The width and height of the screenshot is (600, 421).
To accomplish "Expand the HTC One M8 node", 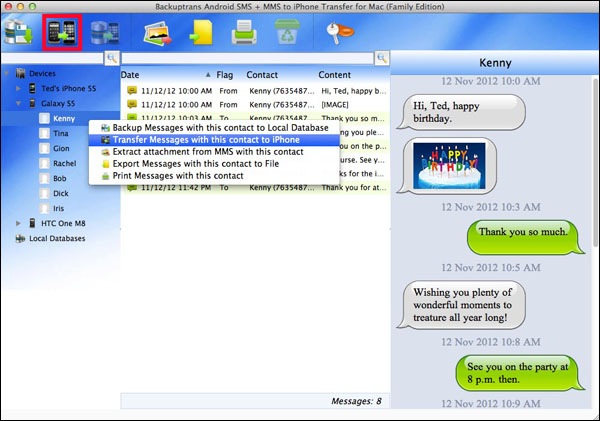I will click(x=18, y=223).
